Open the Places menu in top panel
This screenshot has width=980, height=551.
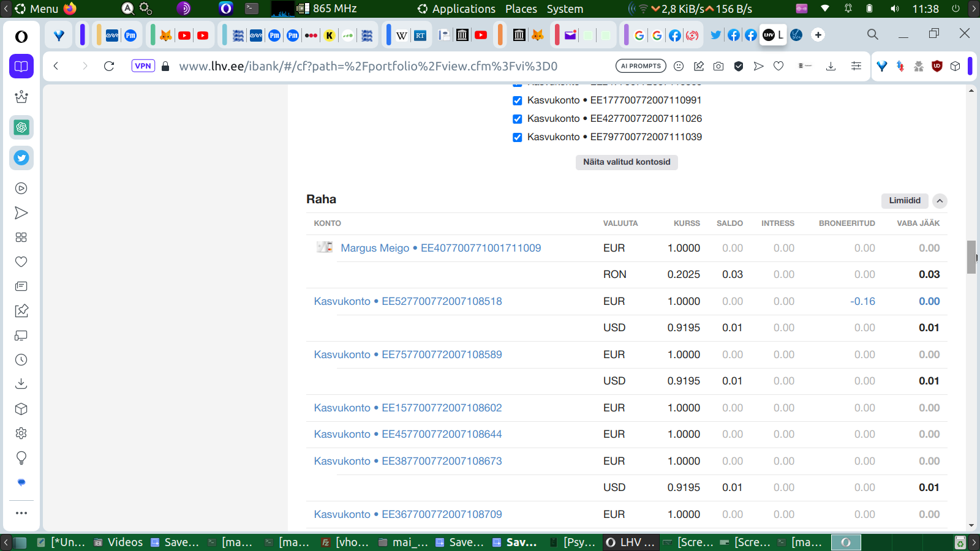tap(521, 9)
